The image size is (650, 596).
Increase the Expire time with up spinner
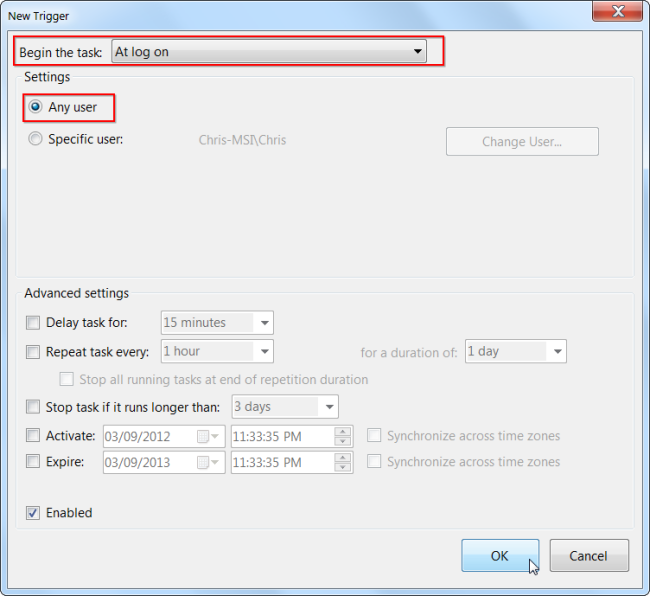[x=342, y=458]
